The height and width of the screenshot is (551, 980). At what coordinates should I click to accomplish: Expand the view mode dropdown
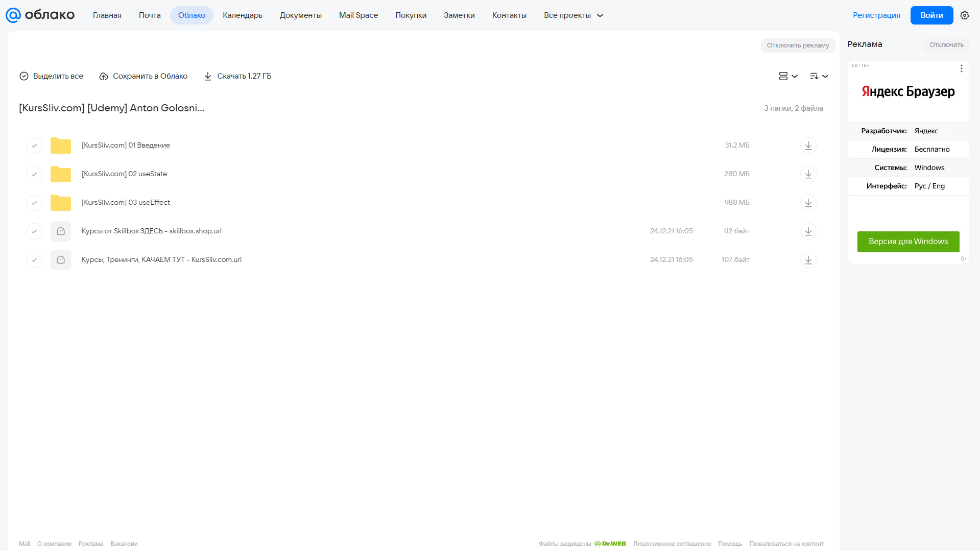click(x=788, y=76)
